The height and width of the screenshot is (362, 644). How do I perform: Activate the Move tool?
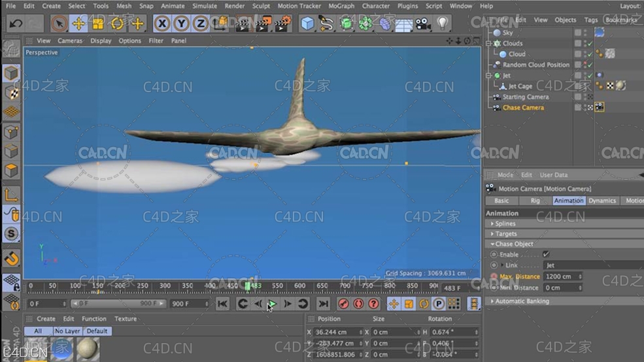(x=78, y=24)
